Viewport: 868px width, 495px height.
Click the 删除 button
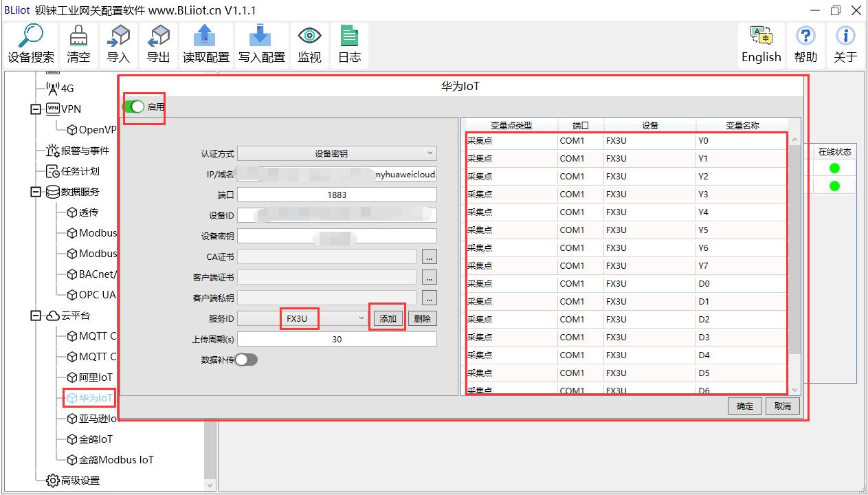(x=422, y=318)
